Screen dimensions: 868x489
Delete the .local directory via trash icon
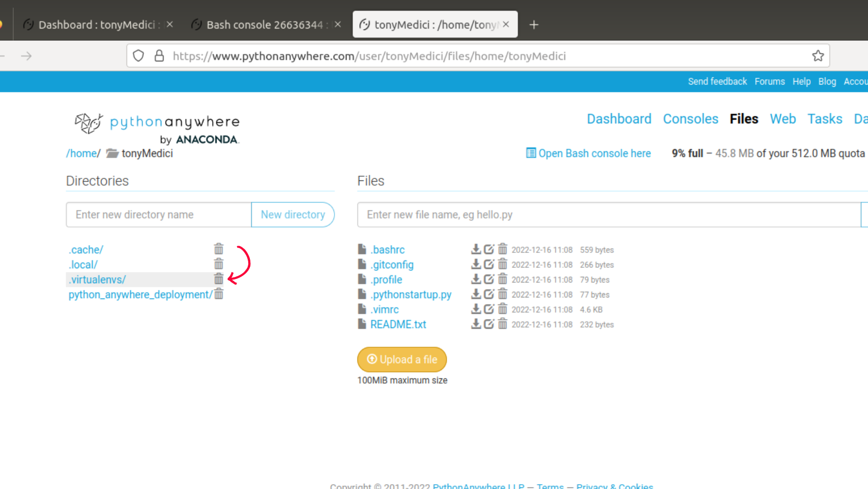[219, 264]
